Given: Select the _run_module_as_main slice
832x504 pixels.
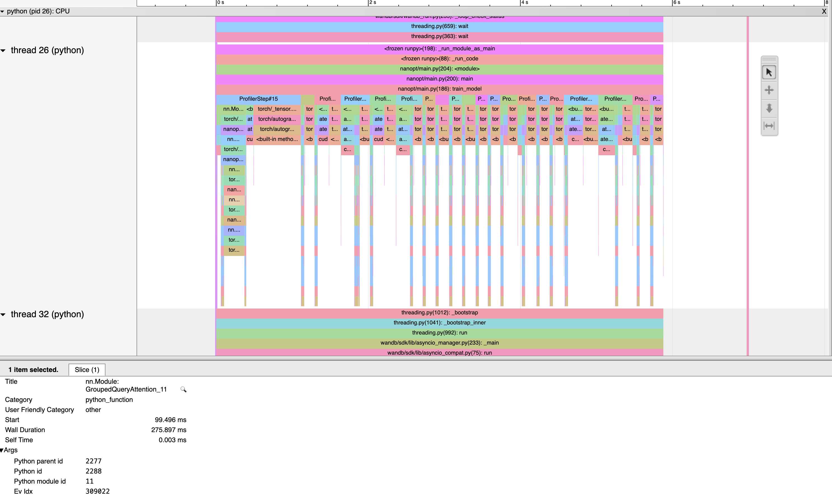Looking at the screenshot, I should coord(439,49).
